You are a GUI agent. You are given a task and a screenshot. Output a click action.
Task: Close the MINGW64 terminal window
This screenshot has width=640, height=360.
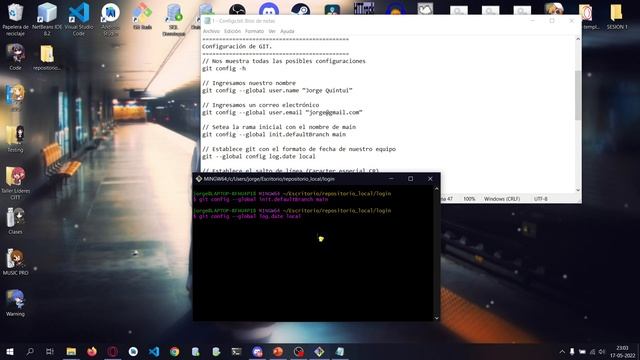(430, 179)
